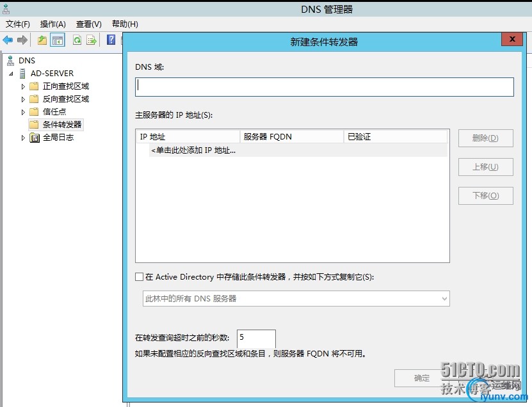This screenshot has height=407, width=532.
Task: Click the DNS root node icon in tree
Action: 10,61
